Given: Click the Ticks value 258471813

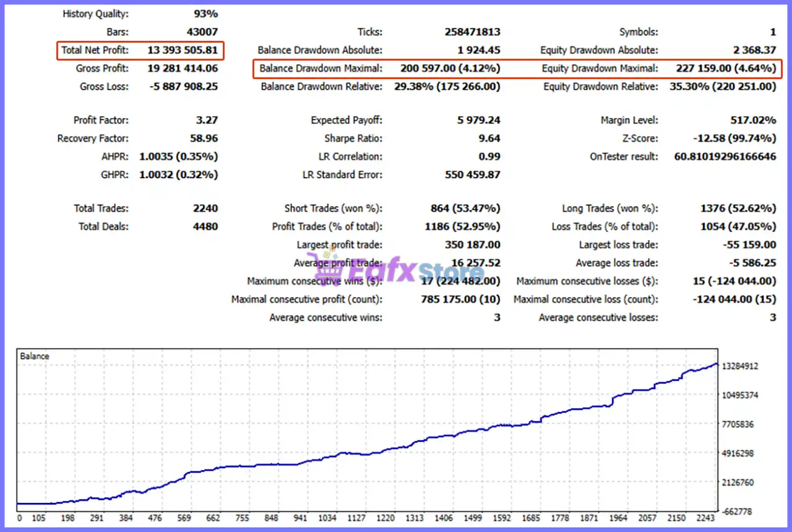Looking at the screenshot, I should pyautogui.click(x=473, y=32).
